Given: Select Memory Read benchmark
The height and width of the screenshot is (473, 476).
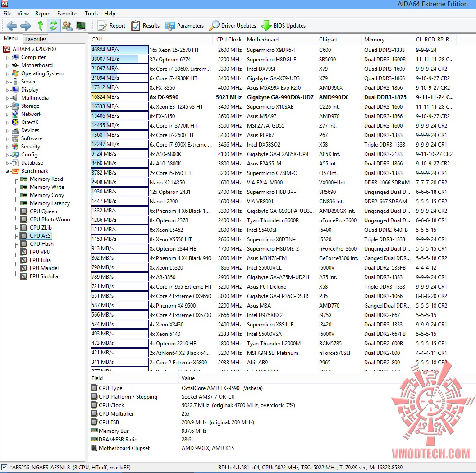Looking at the screenshot, I should [x=41, y=179].
